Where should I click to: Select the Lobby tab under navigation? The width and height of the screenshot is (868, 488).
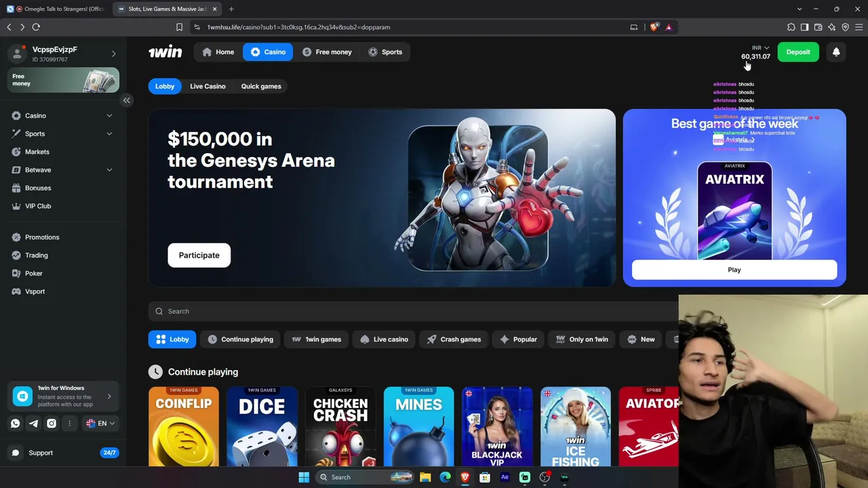point(165,86)
